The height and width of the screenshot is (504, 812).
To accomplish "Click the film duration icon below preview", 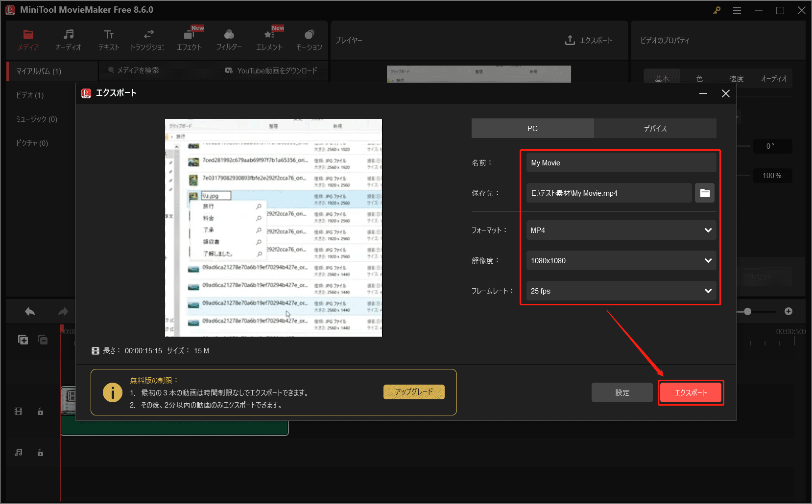I will (x=96, y=351).
